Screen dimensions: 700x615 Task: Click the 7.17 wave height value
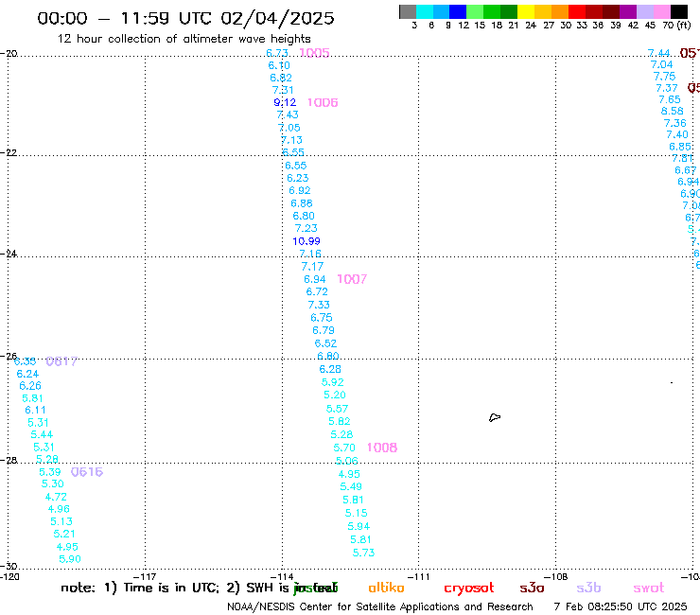click(312, 267)
